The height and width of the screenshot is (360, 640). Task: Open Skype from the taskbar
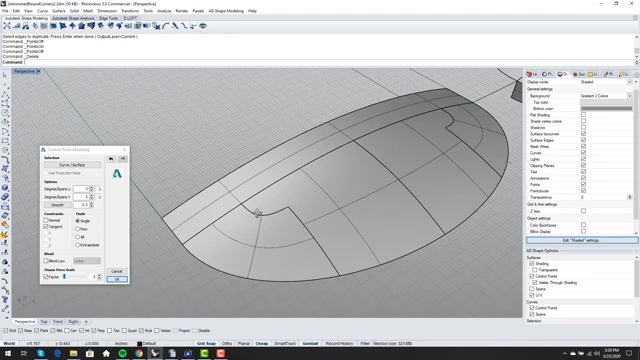coord(41,353)
